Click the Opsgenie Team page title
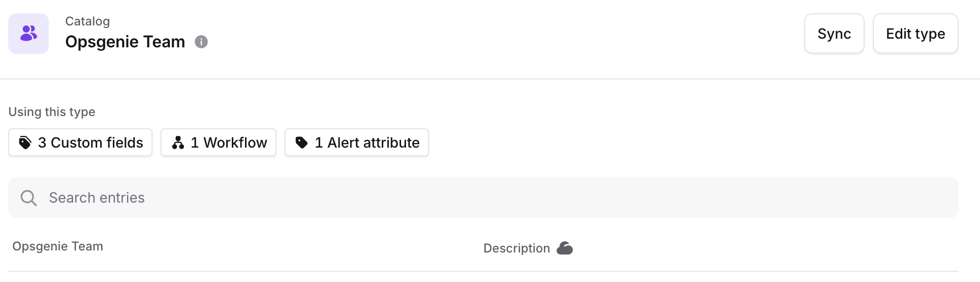The height and width of the screenshot is (282, 980). [x=125, y=42]
